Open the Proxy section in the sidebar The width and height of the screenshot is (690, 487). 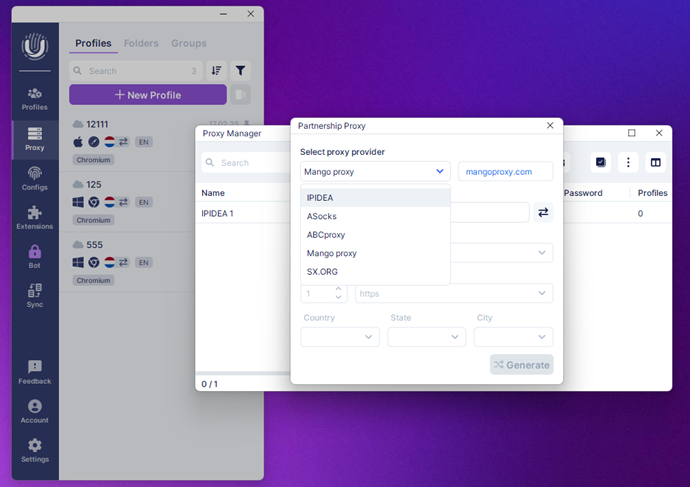35,139
